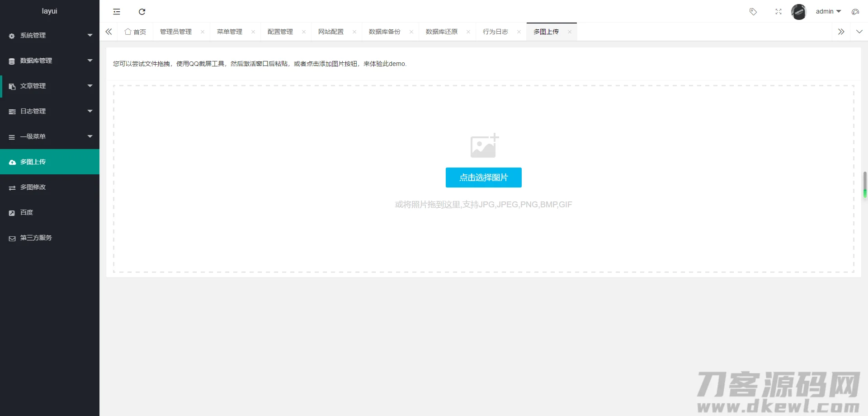
Task: Enter fullscreen mode via the expand icon
Action: pyautogui.click(x=778, y=12)
